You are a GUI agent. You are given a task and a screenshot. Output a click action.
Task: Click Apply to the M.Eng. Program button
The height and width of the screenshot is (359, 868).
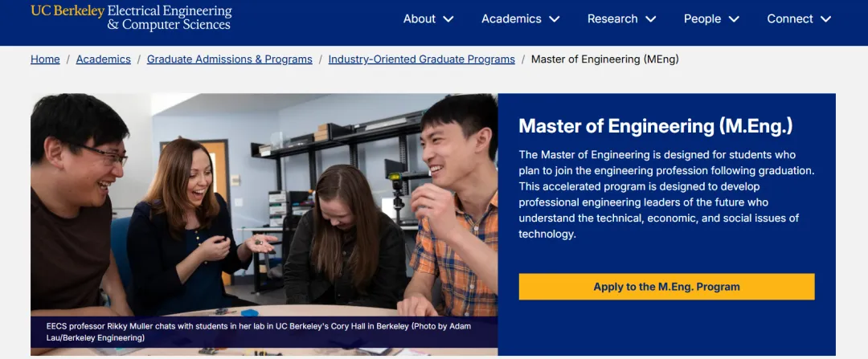point(666,287)
